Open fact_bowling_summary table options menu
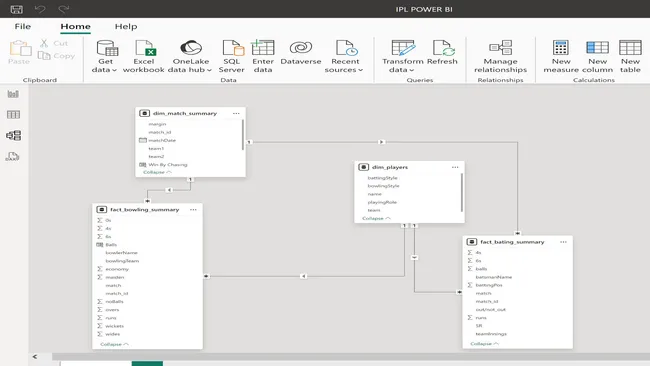 pos(193,210)
